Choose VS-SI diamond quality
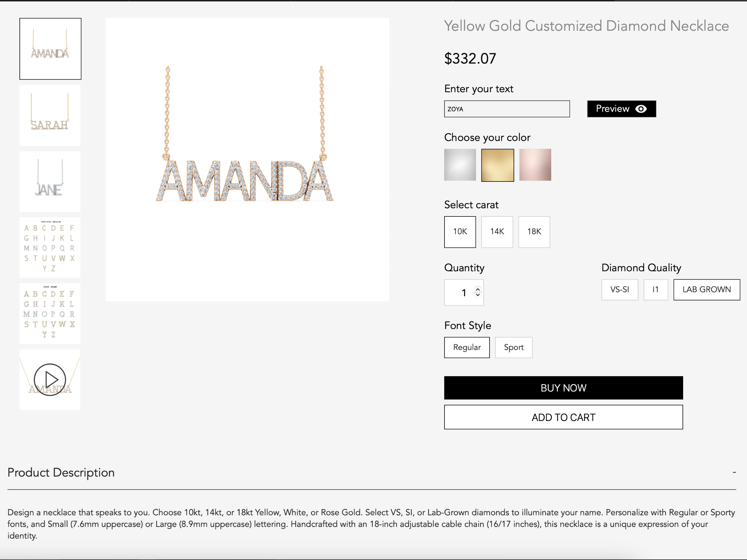Screen dimensions: 747x560 tap(620, 290)
